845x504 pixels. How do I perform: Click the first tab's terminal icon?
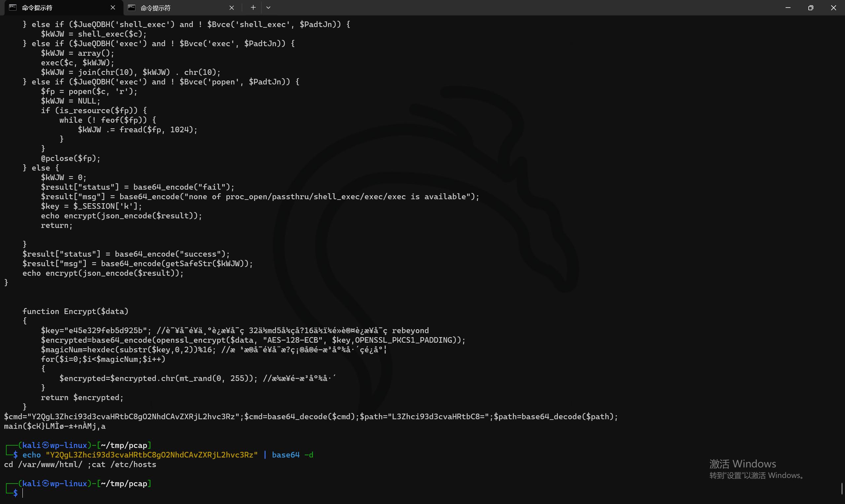tap(13, 8)
